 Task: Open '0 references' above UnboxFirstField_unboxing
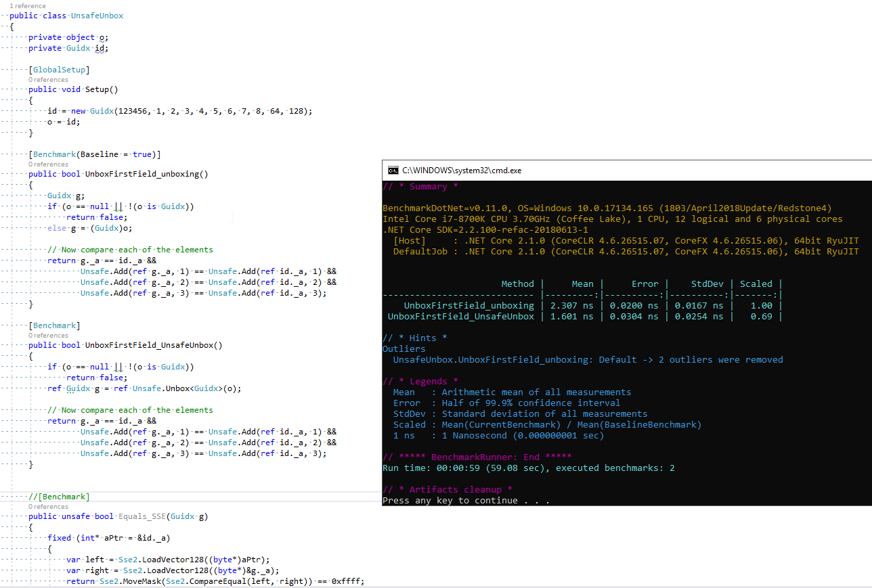[x=48, y=164]
